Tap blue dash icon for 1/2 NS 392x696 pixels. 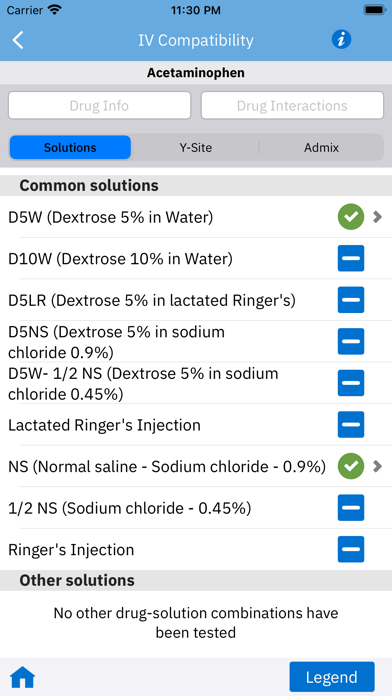tap(351, 507)
